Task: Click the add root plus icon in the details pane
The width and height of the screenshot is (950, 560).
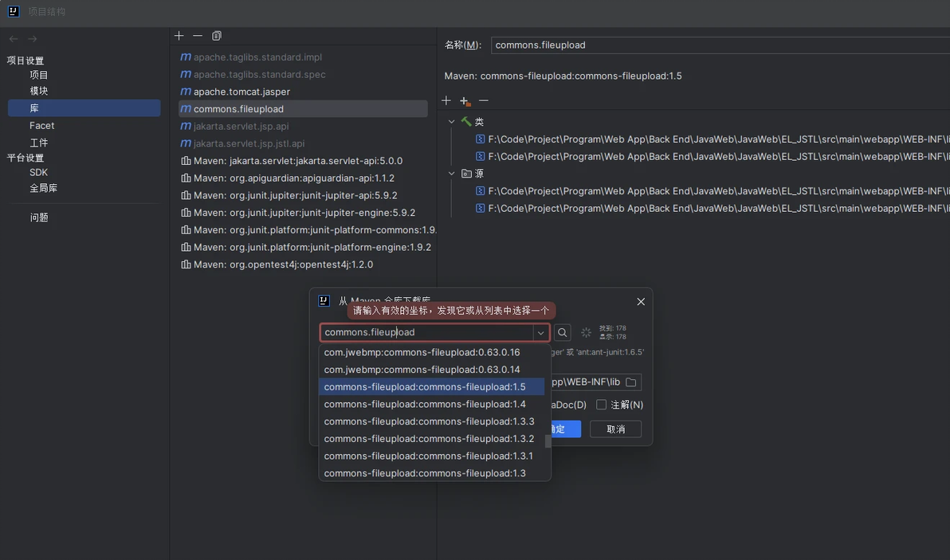Action: click(446, 100)
